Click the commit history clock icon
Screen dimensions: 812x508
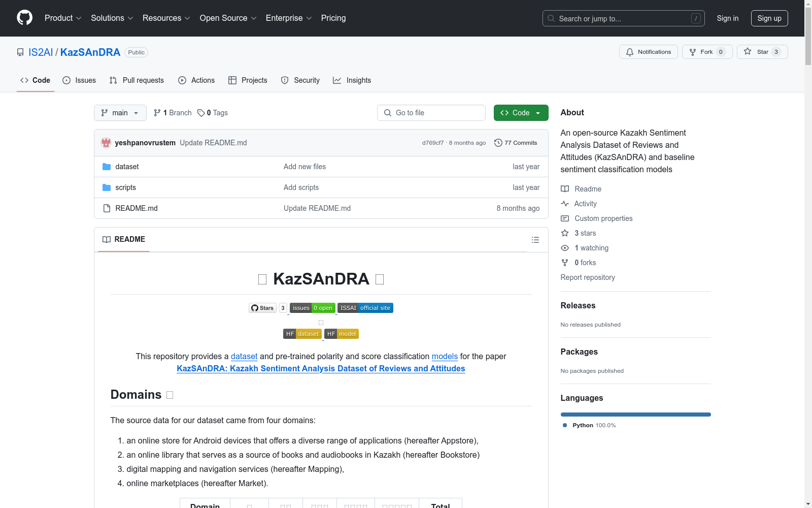[x=498, y=143]
